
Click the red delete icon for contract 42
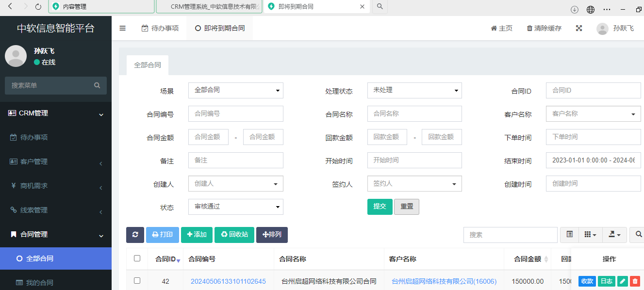(635, 281)
